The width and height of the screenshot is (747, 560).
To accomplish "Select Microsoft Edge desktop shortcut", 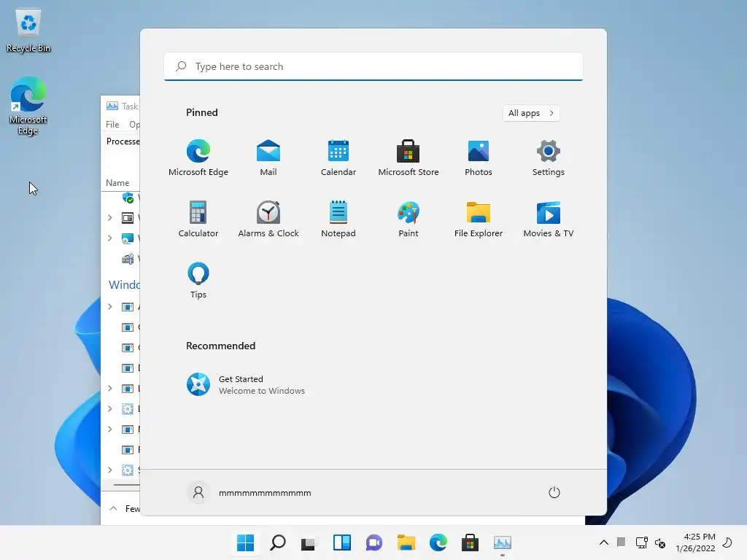I will click(28, 106).
